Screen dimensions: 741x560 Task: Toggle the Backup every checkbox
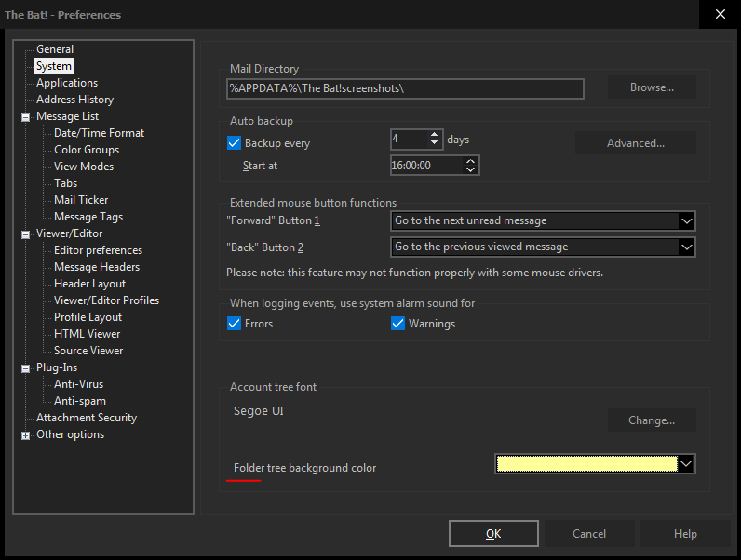(234, 143)
